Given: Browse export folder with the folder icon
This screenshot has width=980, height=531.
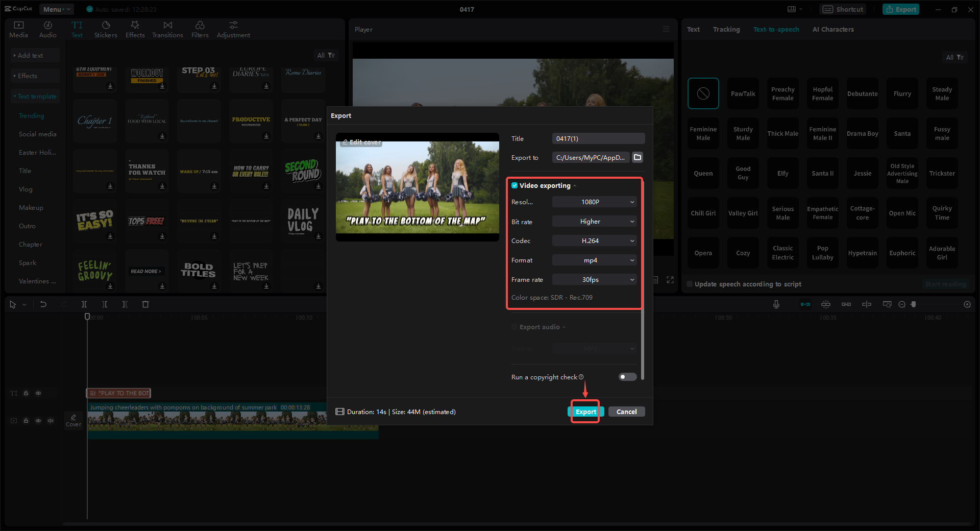Looking at the screenshot, I should 638,157.
